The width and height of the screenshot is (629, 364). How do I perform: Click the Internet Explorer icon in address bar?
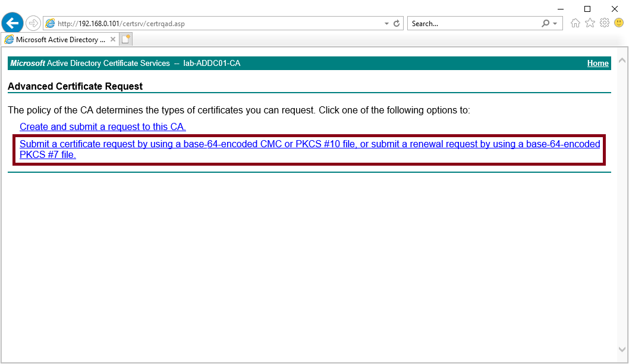click(x=50, y=24)
